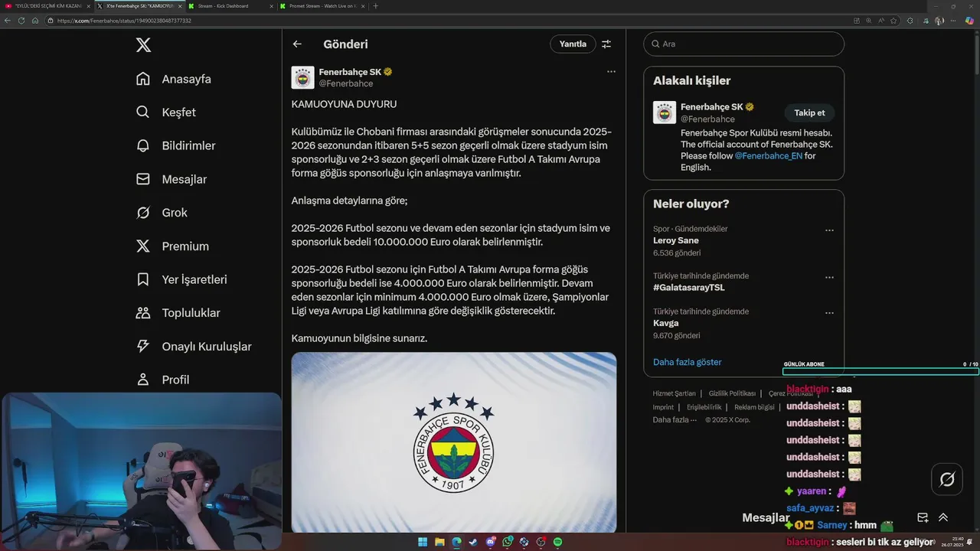Open Reklam bilgisi footer link
This screenshot has height=551, width=980.
click(x=754, y=407)
